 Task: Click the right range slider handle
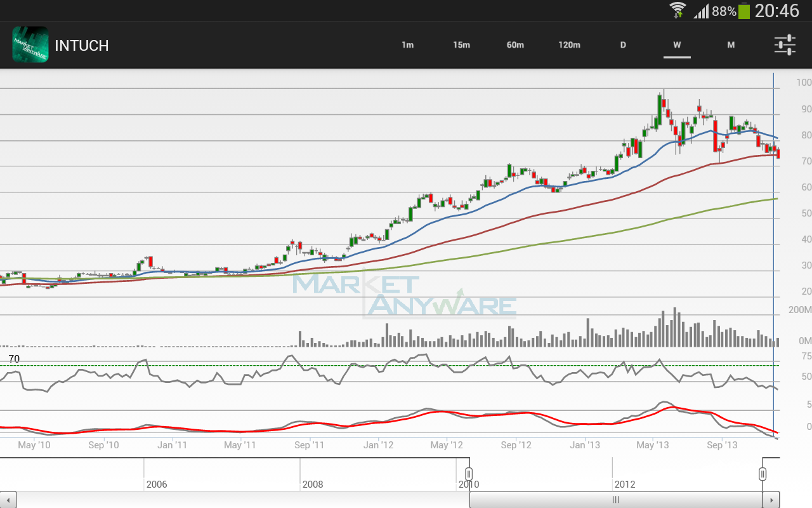click(763, 474)
